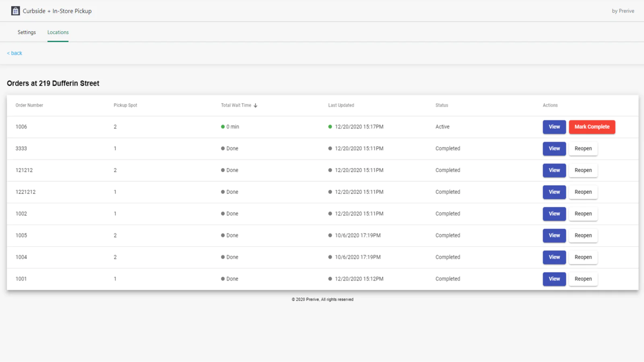View order 121212 details

pos(554,170)
